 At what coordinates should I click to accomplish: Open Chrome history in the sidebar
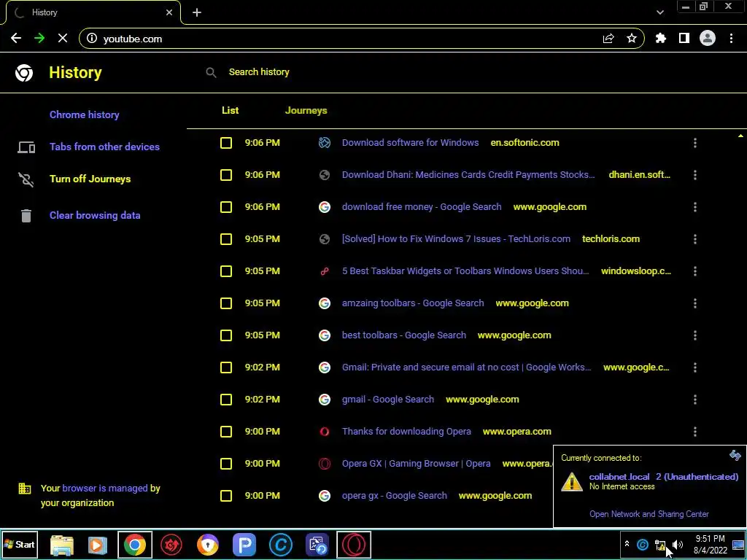coord(85,114)
